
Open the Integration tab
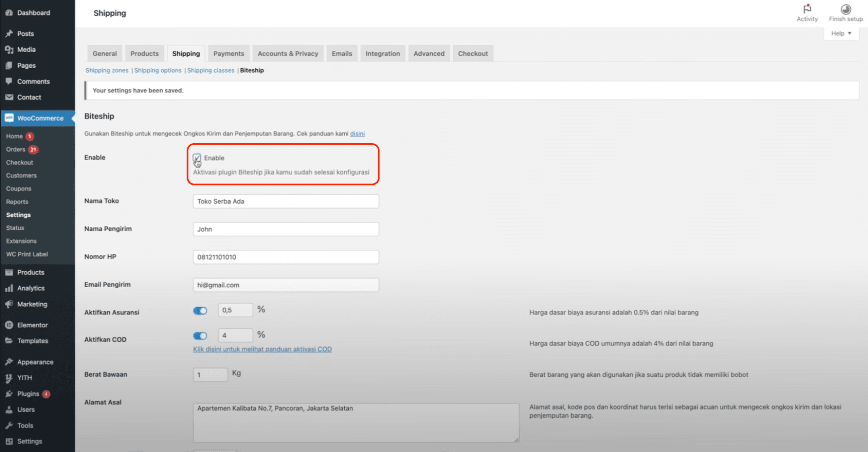click(x=383, y=54)
